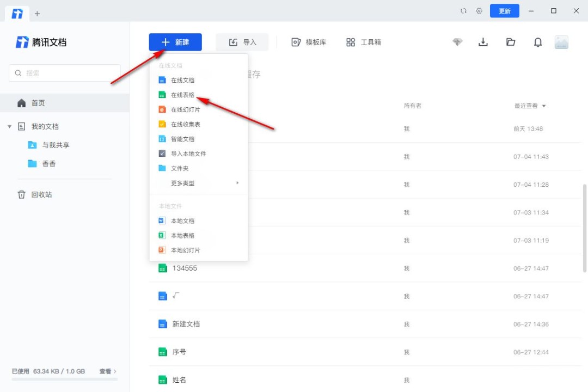The image size is (588, 392).
Task: Click the storage usage progress bar
Action: [64, 379]
